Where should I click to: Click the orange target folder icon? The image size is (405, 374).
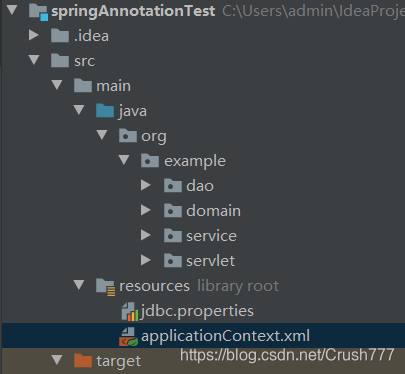pyautogui.click(x=83, y=360)
